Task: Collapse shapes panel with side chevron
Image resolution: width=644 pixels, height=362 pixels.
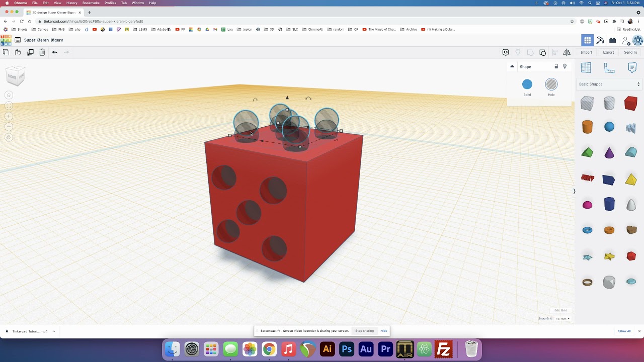Action: tap(574, 191)
